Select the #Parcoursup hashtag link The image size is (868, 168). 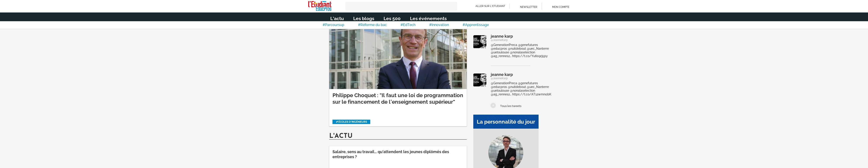[333, 25]
